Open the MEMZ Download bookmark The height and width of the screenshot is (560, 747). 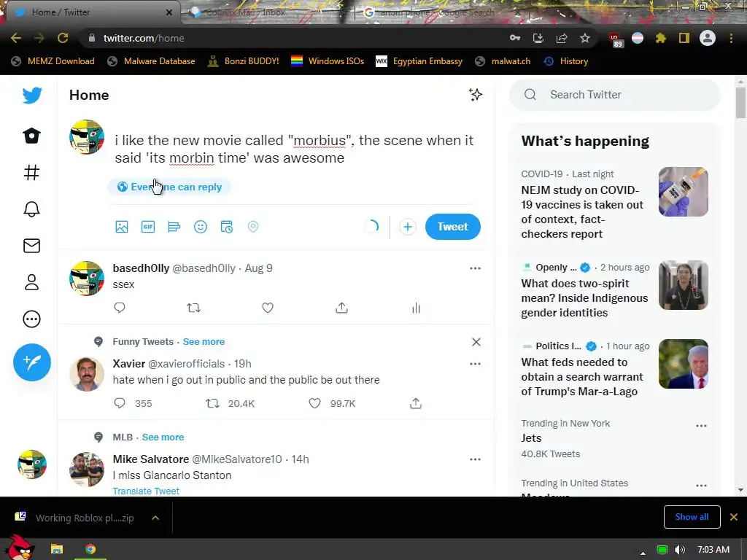(53, 61)
